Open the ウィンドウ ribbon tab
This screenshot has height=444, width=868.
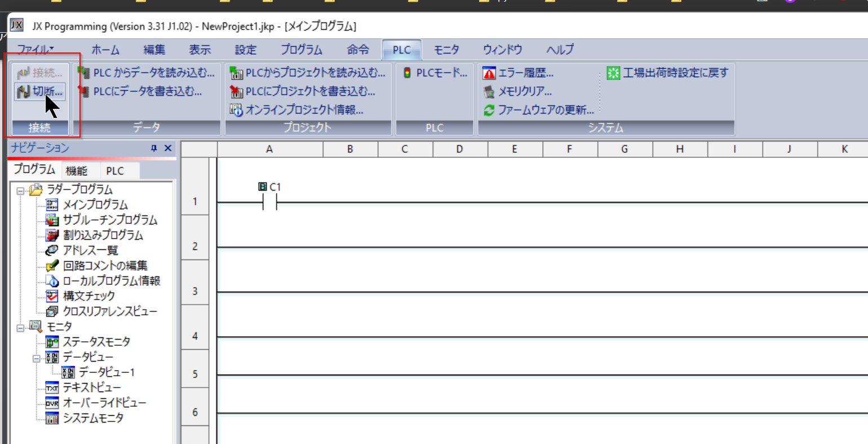point(502,50)
